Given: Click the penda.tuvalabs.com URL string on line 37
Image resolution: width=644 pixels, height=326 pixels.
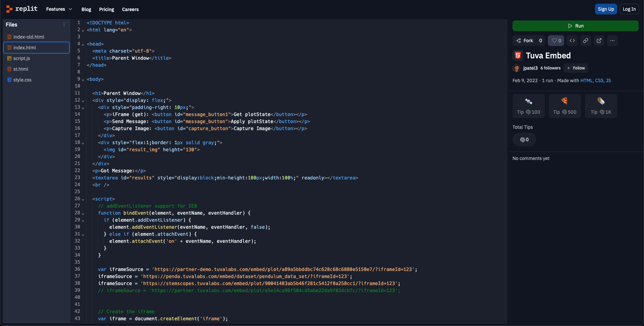Looking at the screenshot, I should pos(245,276).
